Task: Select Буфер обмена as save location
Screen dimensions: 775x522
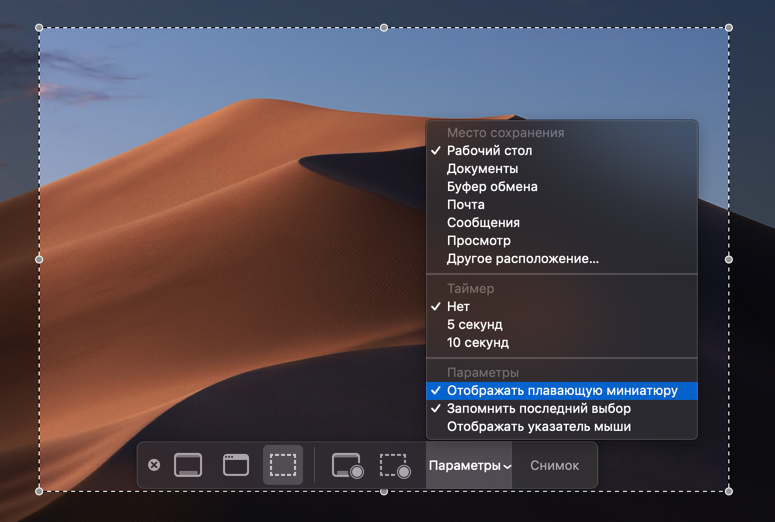Action: click(x=492, y=187)
